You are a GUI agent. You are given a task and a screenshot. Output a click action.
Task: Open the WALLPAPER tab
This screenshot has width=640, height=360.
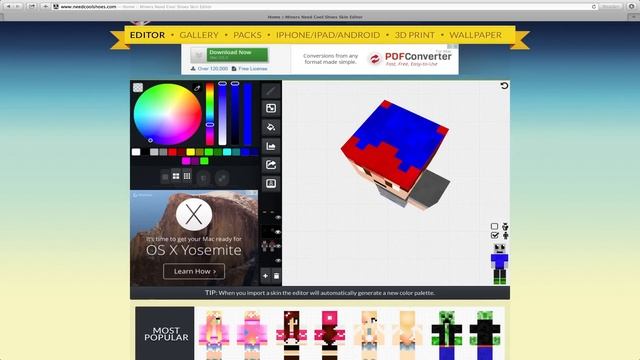coord(476,35)
